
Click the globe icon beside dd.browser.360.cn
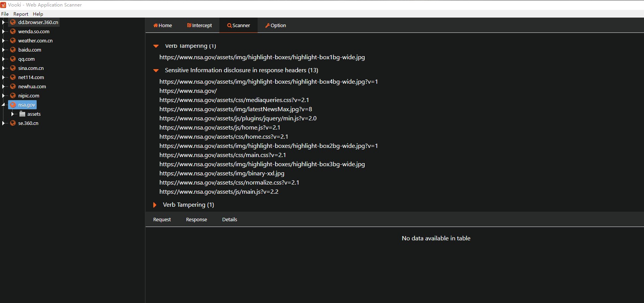(x=13, y=22)
